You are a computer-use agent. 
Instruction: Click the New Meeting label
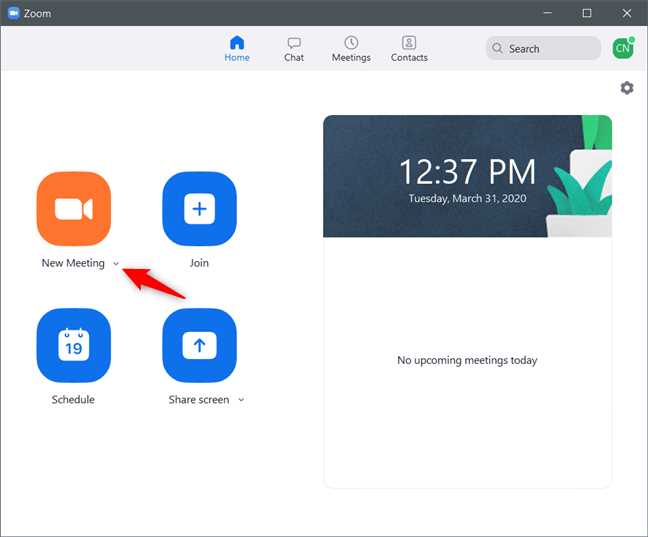click(x=73, y=263)
